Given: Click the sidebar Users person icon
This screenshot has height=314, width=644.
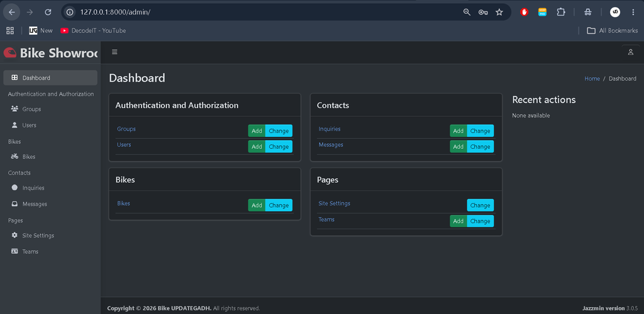Looking at the screenshot, I should [x=15, y=124].
